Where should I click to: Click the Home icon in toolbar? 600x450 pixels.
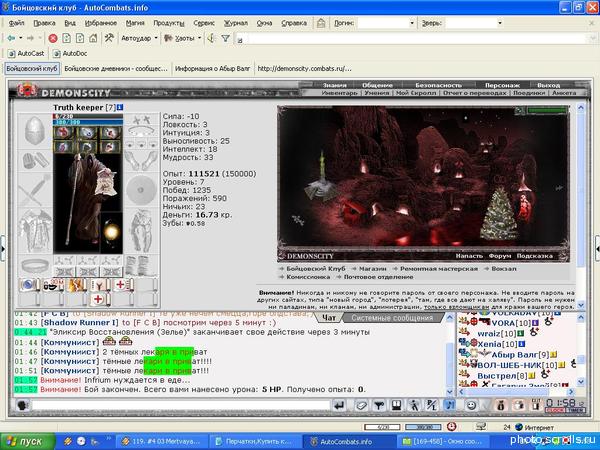[93, 38]
